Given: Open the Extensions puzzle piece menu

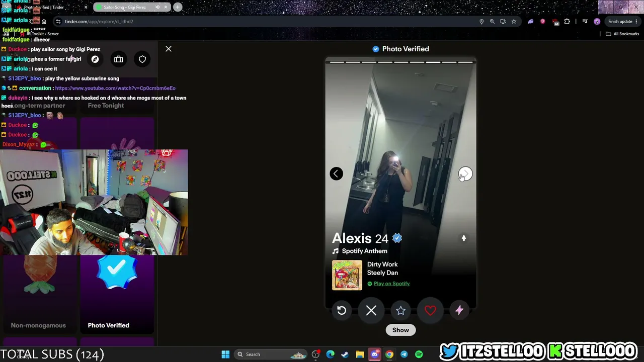Looking at the screenshot, I should point(567,22).
